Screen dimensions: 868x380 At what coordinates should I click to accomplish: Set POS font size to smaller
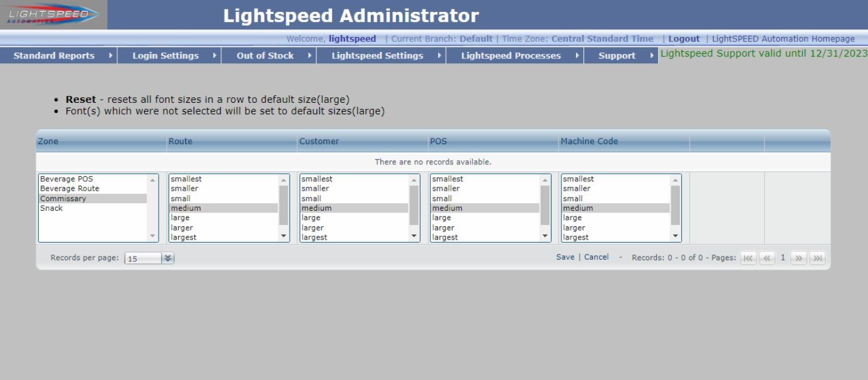486,189
